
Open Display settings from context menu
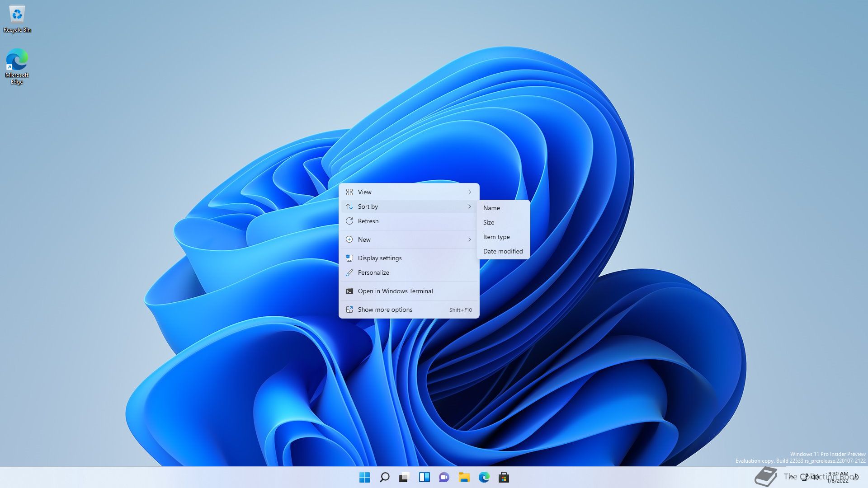[409, 258]
